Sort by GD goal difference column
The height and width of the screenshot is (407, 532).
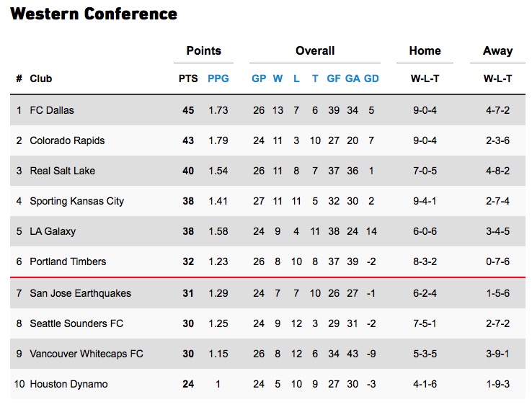point(371,79)
